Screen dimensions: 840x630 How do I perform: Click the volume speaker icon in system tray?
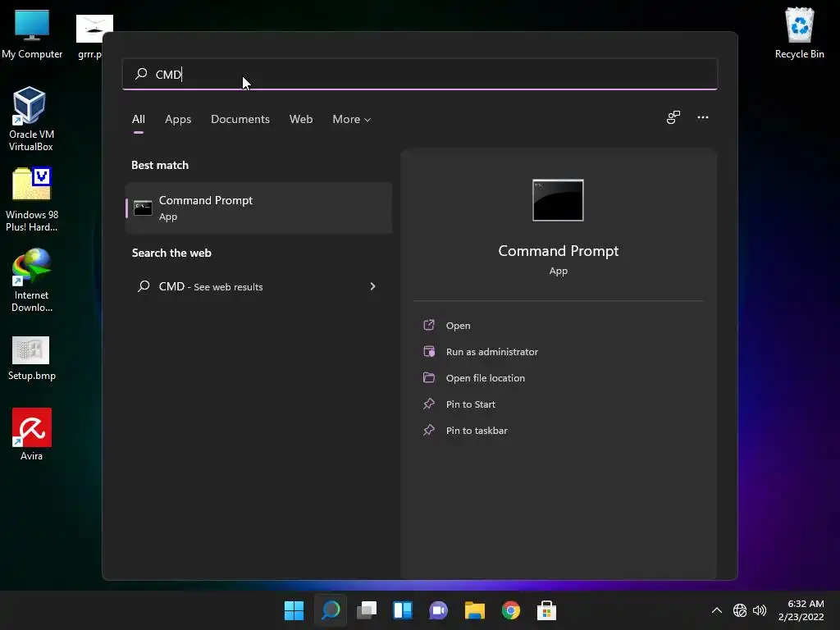tap(760, 610)
